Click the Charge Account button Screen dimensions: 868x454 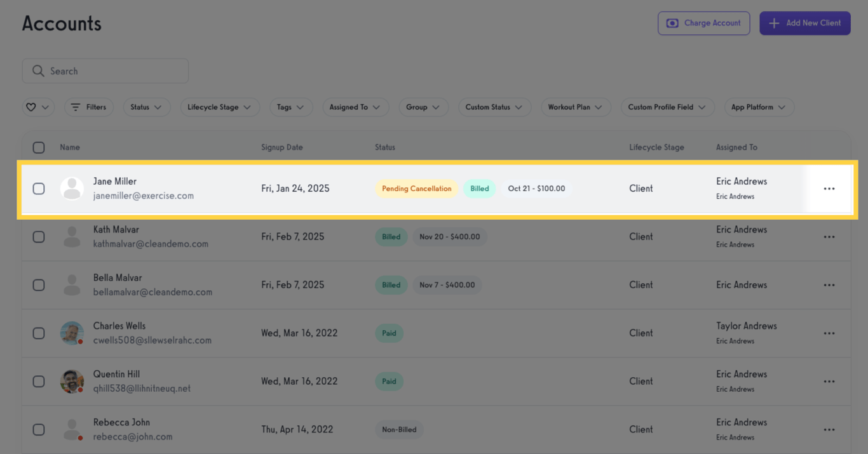pyautogui.click(x=703, y=23)
